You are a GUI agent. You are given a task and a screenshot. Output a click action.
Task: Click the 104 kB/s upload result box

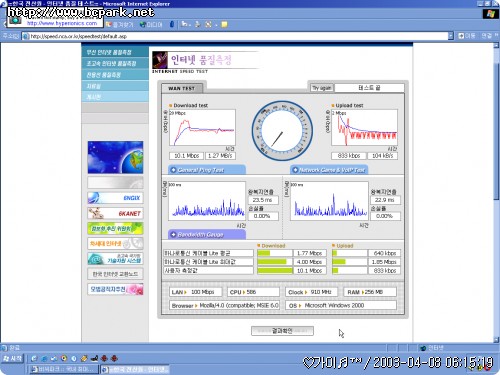coord(383,156)
